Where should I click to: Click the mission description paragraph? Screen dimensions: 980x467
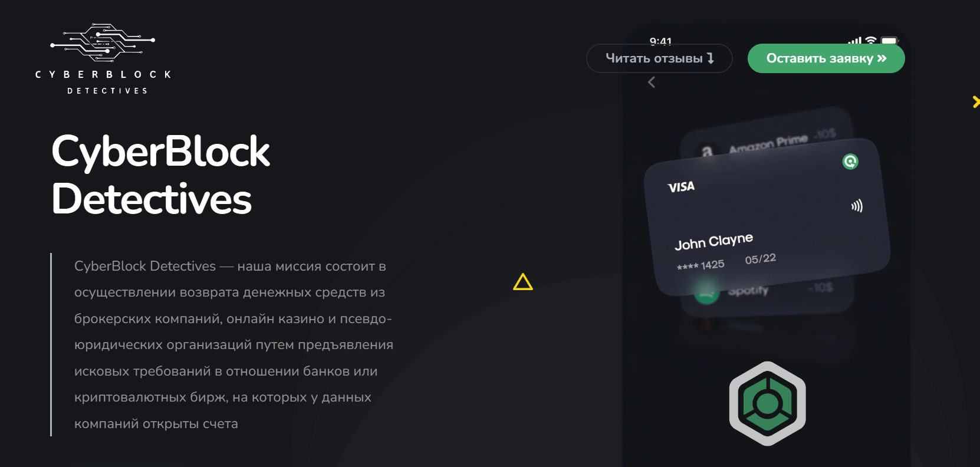coord(234,345)
